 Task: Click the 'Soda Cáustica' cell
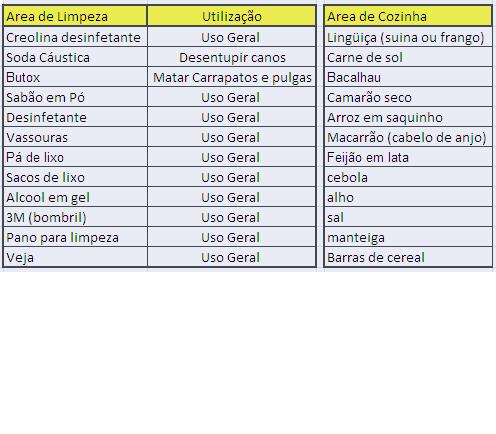75,57
